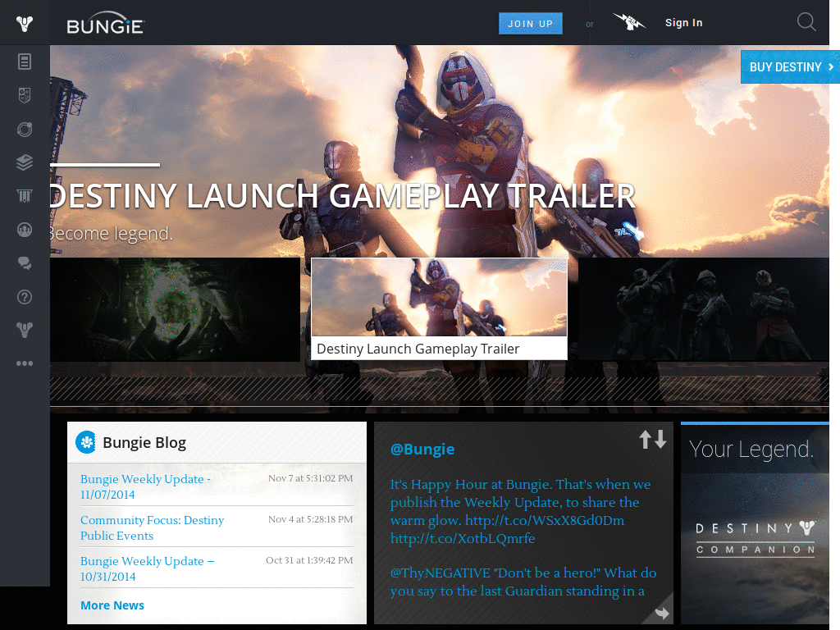
Task: Open Bungie Weekly Update 10/31/2014 post
Action: [x=148, y=568]
